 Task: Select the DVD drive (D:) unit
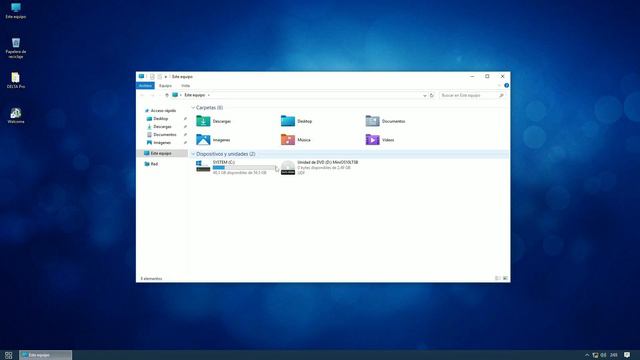320,167
